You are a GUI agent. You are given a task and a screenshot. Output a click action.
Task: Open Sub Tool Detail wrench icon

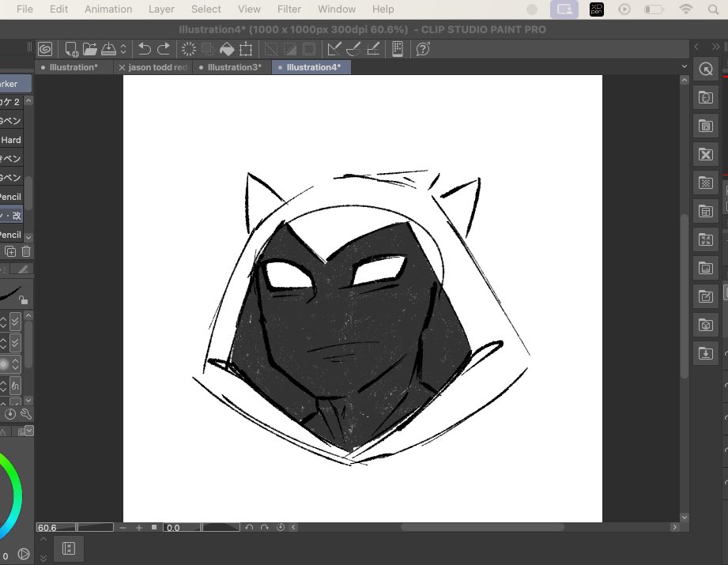pos(26,413)
